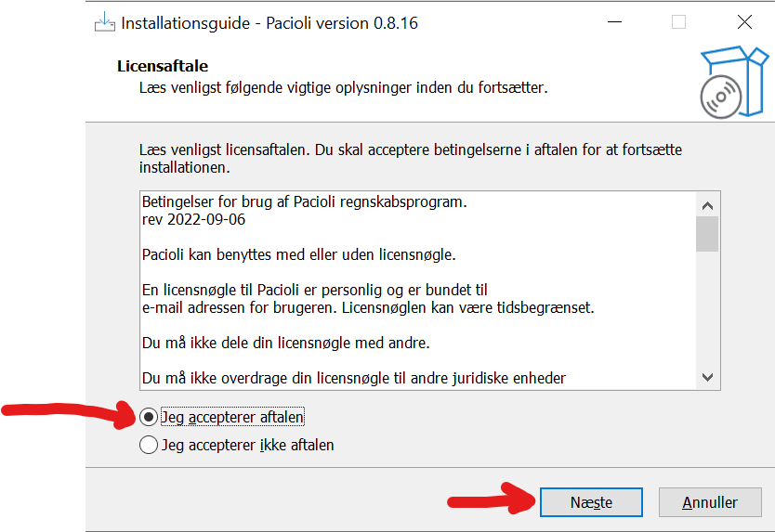Click the Næste button to continue
Viewport: 775px width, 532px height.
tap(591, 502)
